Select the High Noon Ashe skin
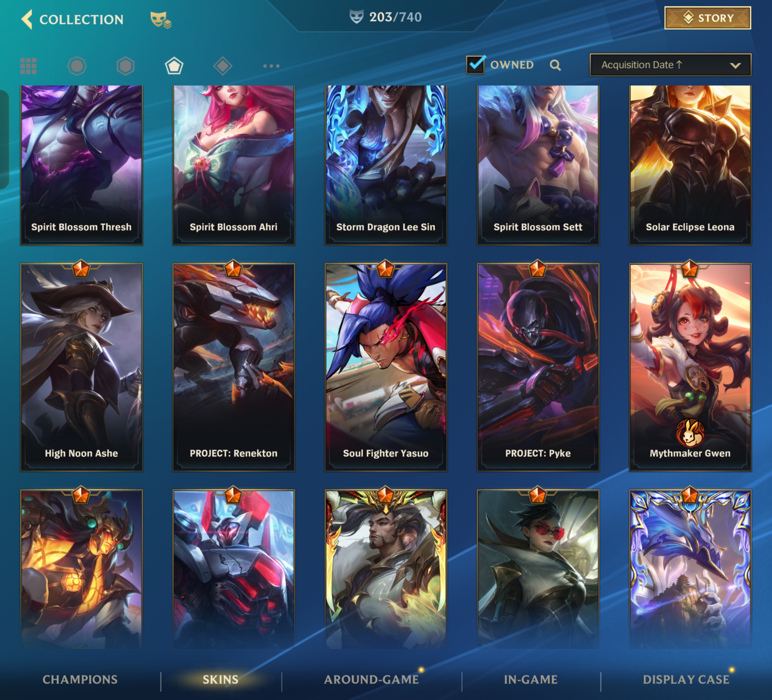This screenshot has height=700, width=772. coord(82,367)
